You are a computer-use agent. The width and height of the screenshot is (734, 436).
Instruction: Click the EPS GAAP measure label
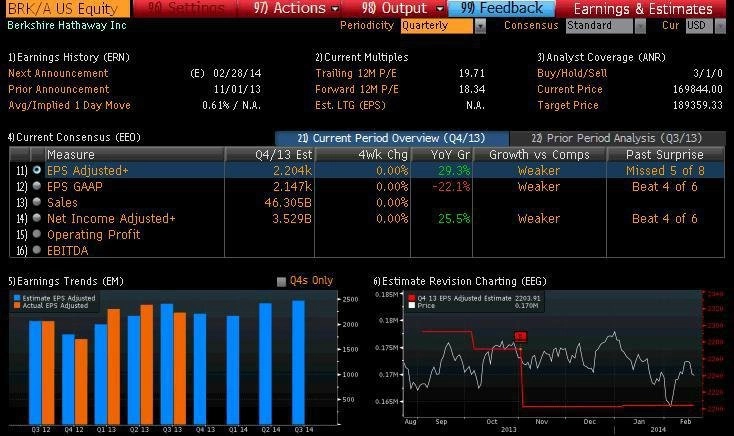pyautogui.click(x=74, y=186)
